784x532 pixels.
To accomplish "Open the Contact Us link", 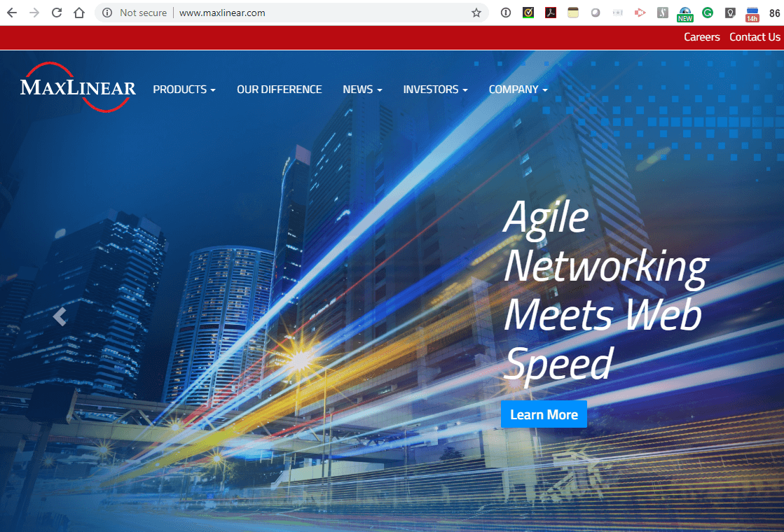I will 755,37.
